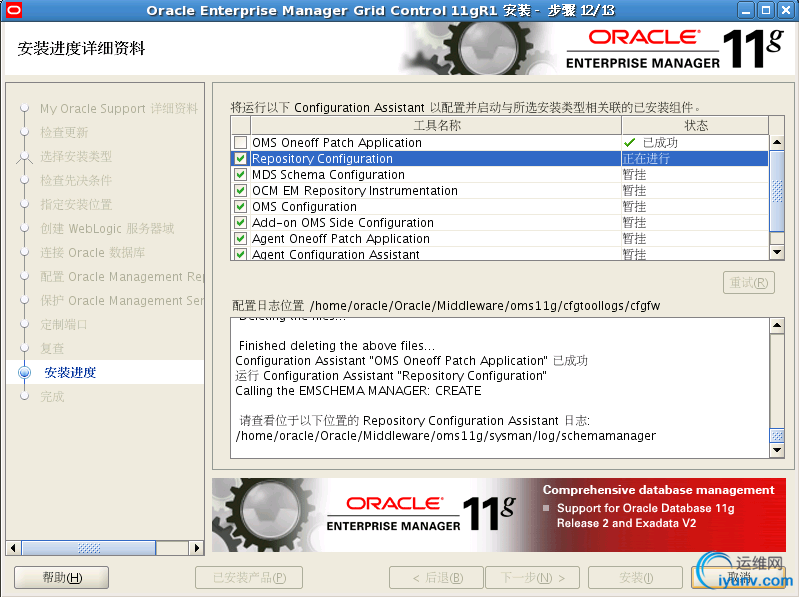Uncheck Agent Configuration Assistant checkbox

click(240, 254)
